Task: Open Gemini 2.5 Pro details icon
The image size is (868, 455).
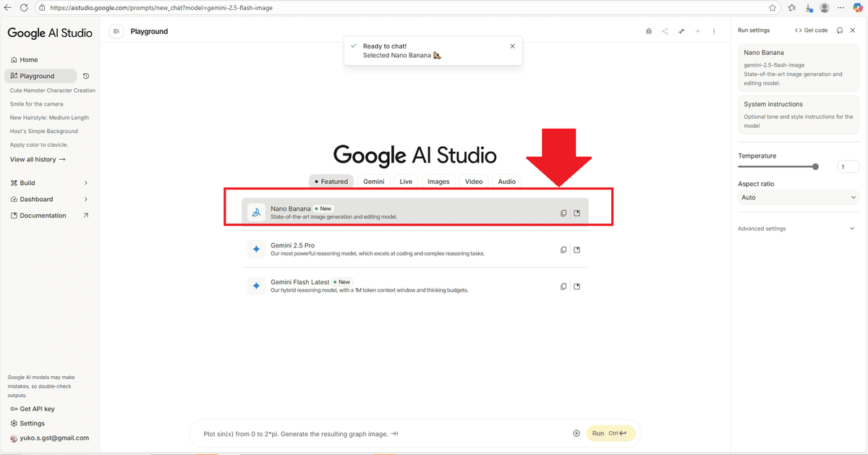Action: 576,250
